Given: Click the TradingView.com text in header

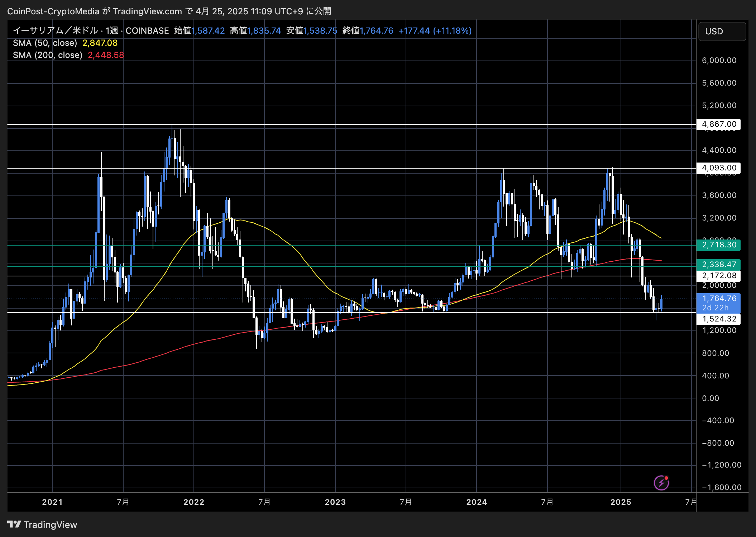Looking at the screenshot, I should 147,11.
